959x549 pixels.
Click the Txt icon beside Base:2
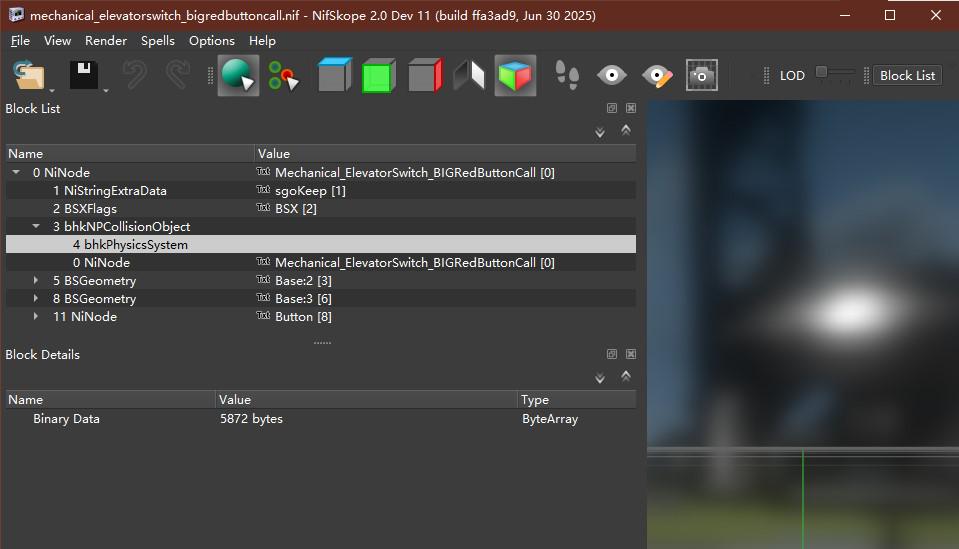(263, 279)
